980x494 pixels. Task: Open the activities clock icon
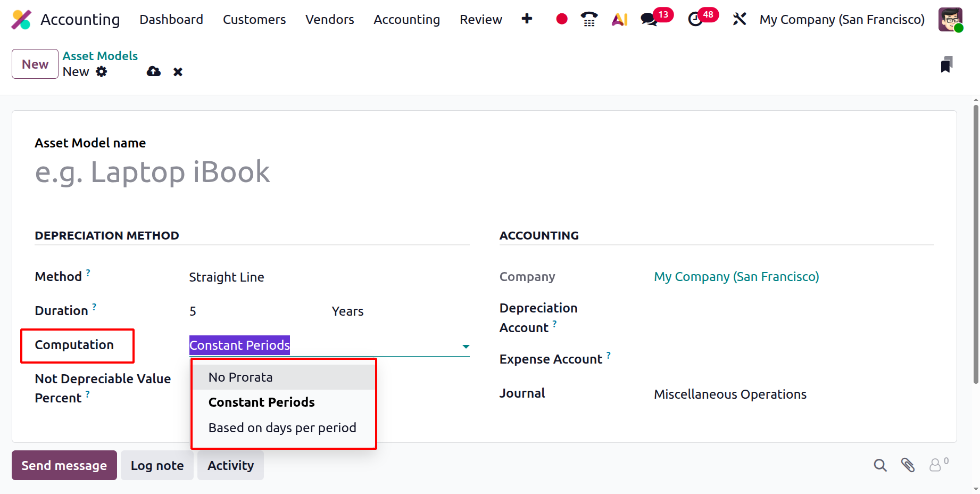pos(695,20)
